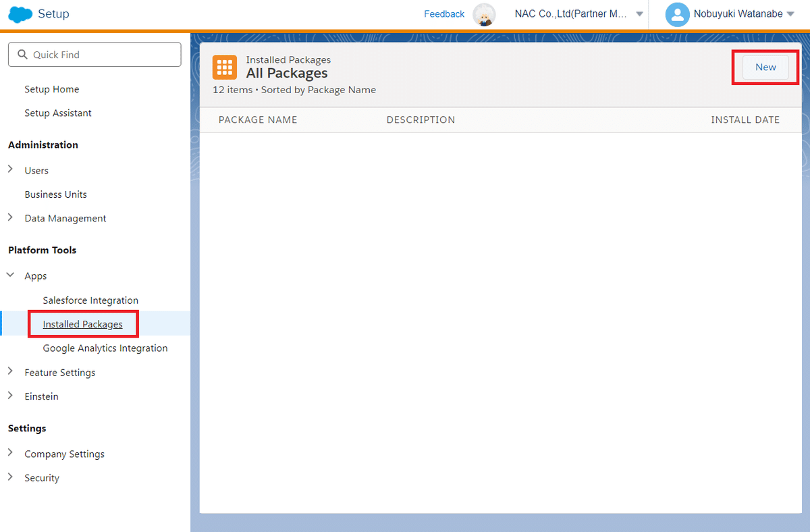Click the Administration section heading
Viewport: 810px width, 532px height.
[x=43, y=145]
